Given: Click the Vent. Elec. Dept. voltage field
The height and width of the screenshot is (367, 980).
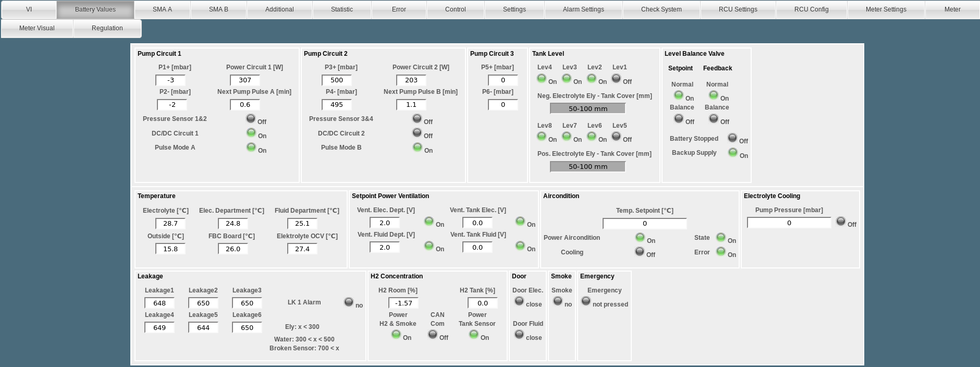Looking at the screenshot, I should [x=385, y=223].
